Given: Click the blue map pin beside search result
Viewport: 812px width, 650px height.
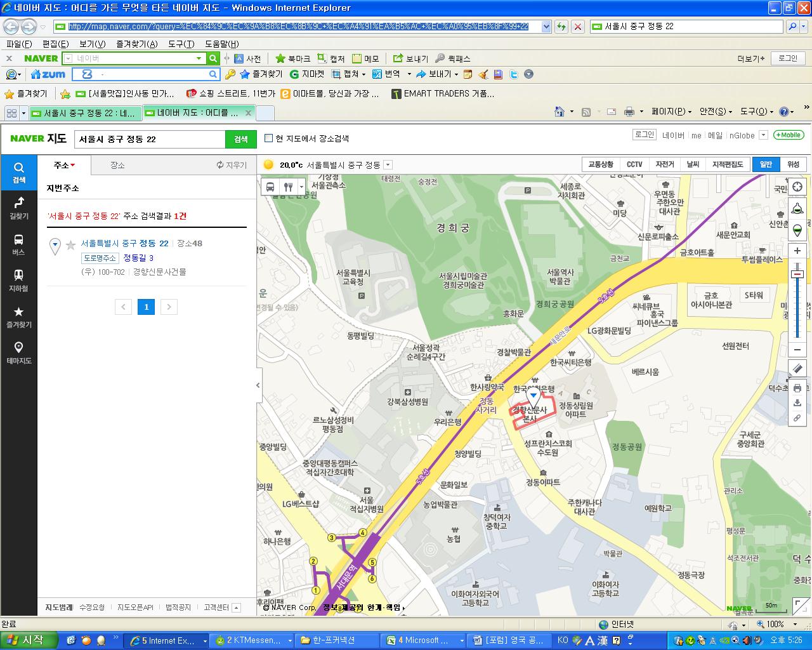Looking at the screenshot, I should pos(55,246).
